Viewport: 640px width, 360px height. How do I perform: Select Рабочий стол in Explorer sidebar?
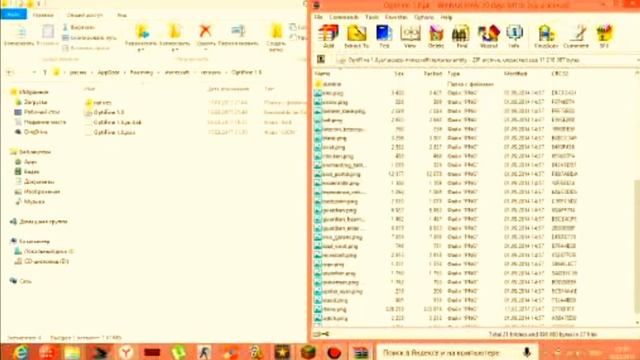click(42, 112)
